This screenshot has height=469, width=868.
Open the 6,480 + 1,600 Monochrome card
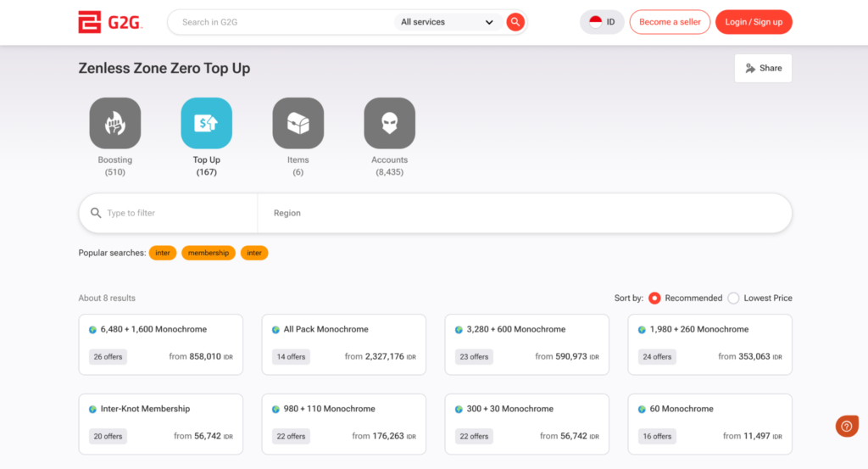[161, 343]
